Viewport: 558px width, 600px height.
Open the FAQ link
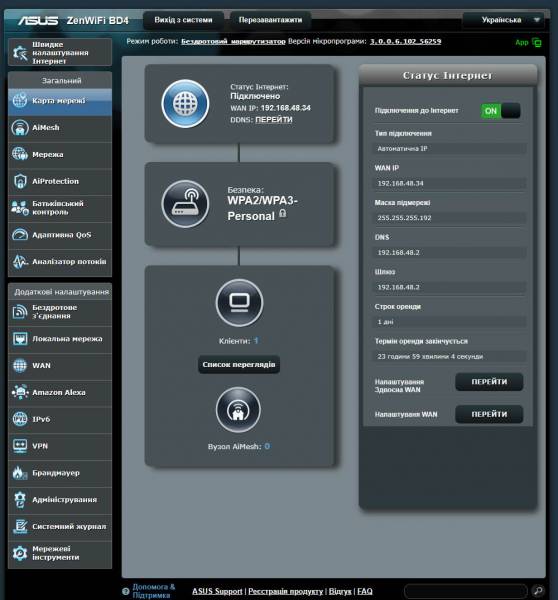click(365, 591)
